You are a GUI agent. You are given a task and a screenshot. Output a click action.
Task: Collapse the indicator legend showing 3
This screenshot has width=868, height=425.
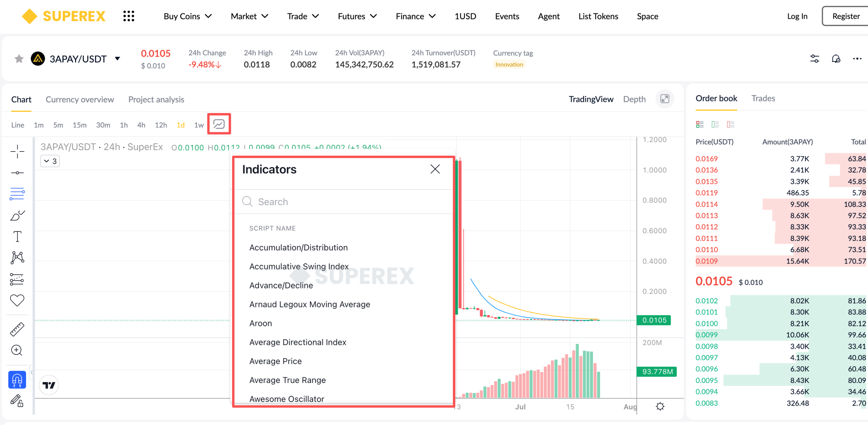tap(50, 161)
